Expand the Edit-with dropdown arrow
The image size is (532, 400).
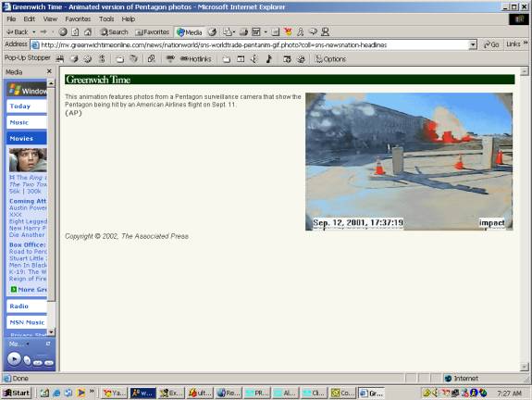coord(266,31)
